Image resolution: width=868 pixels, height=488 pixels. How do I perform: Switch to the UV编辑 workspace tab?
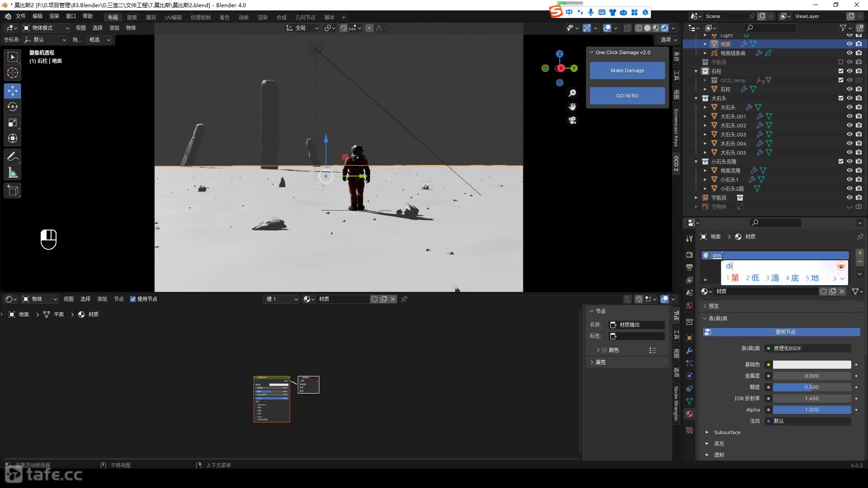tap(173, 17)
